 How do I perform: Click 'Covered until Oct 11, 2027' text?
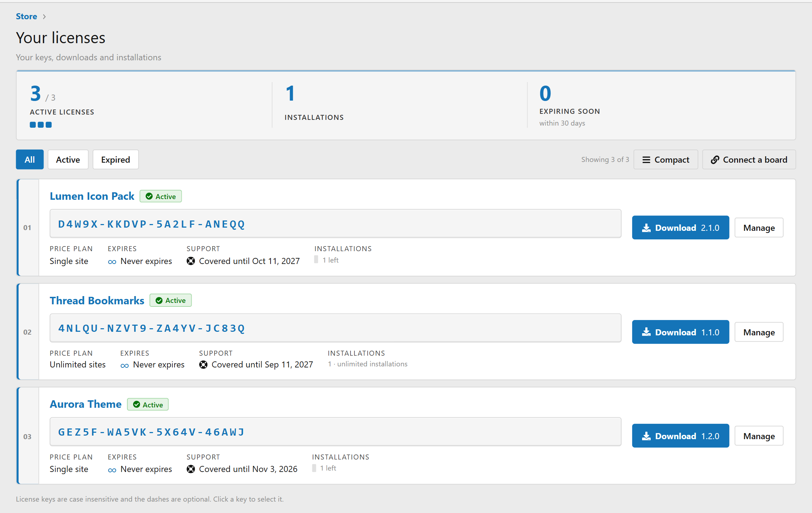point(249,261)
